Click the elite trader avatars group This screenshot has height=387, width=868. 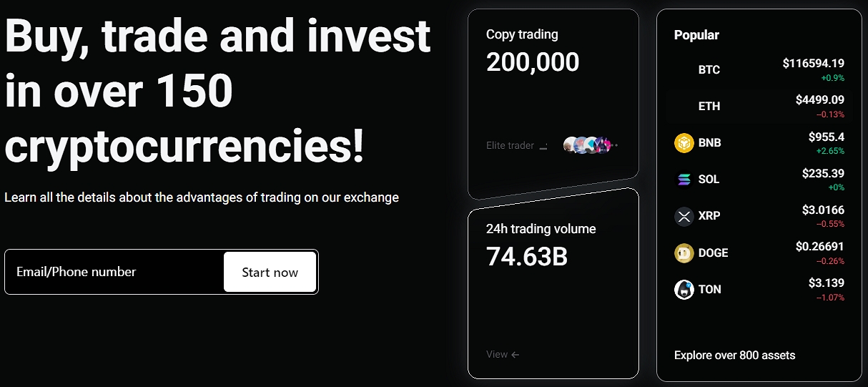(x=588, y=145)
